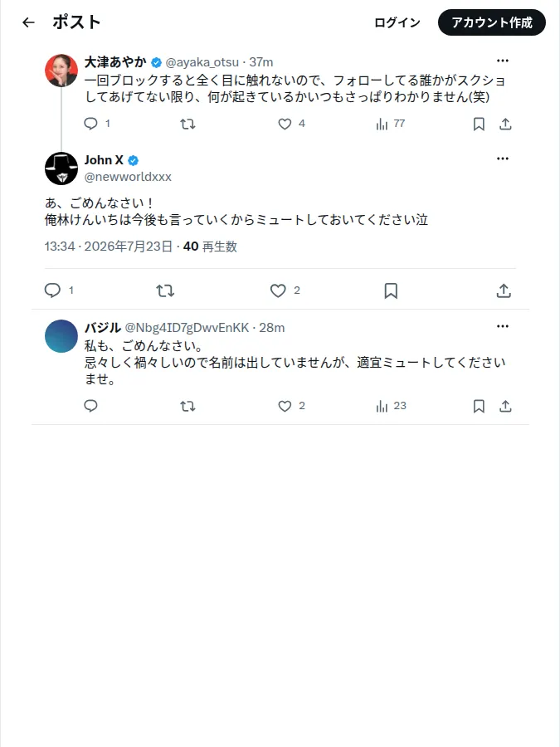Like バジル's reply
This screenshot has height=747, width=560.
click(x=285, y=407)
